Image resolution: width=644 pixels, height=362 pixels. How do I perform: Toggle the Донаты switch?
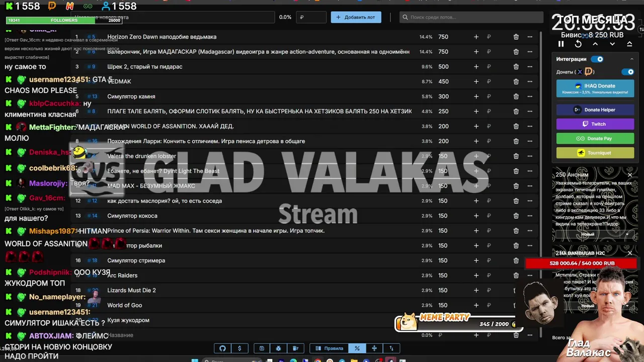[x=627, y=72]
